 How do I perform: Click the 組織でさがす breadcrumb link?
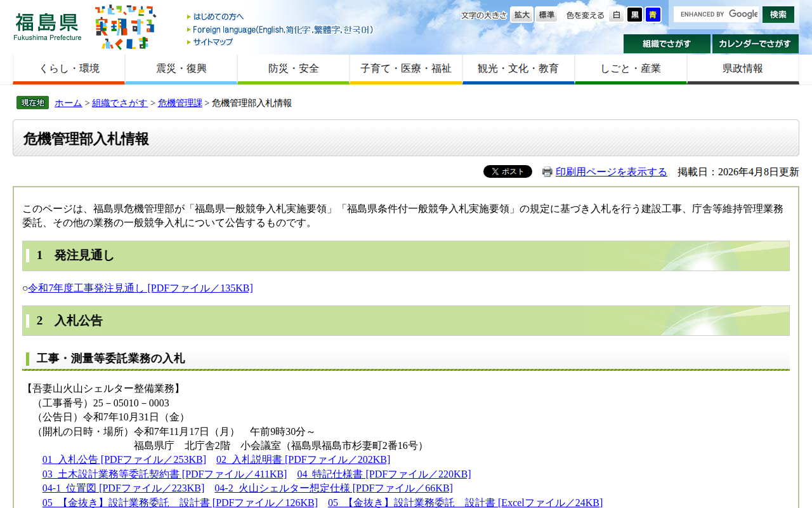pyautogui.click(x=120, y=103)
